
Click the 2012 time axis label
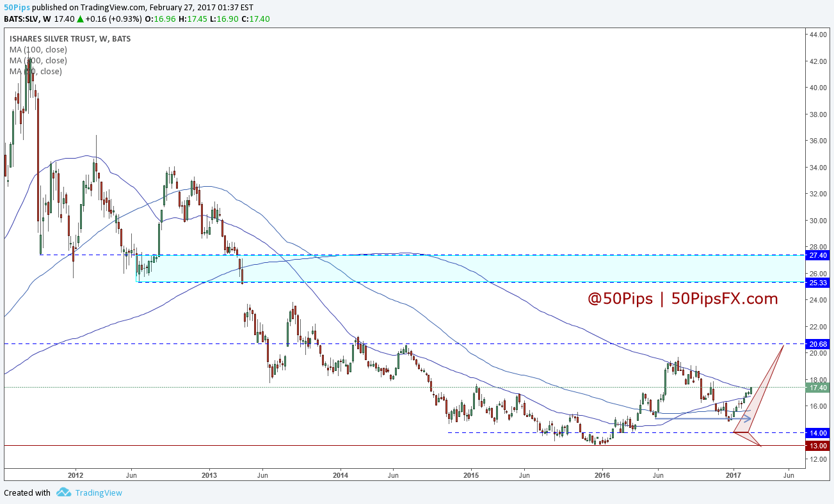point(76,475)
